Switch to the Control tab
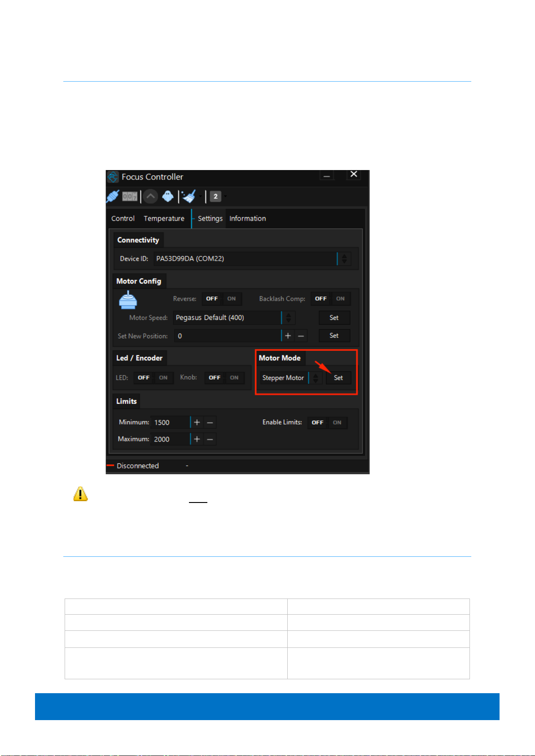Image resolution: width=535 pixels, height=756 pixels. (x=123, y=218)
